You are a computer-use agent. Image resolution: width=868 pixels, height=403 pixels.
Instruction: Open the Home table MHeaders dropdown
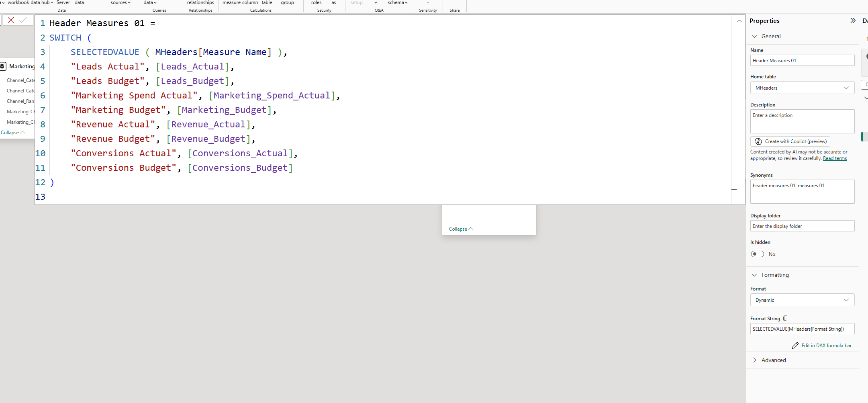click(802, 88)
